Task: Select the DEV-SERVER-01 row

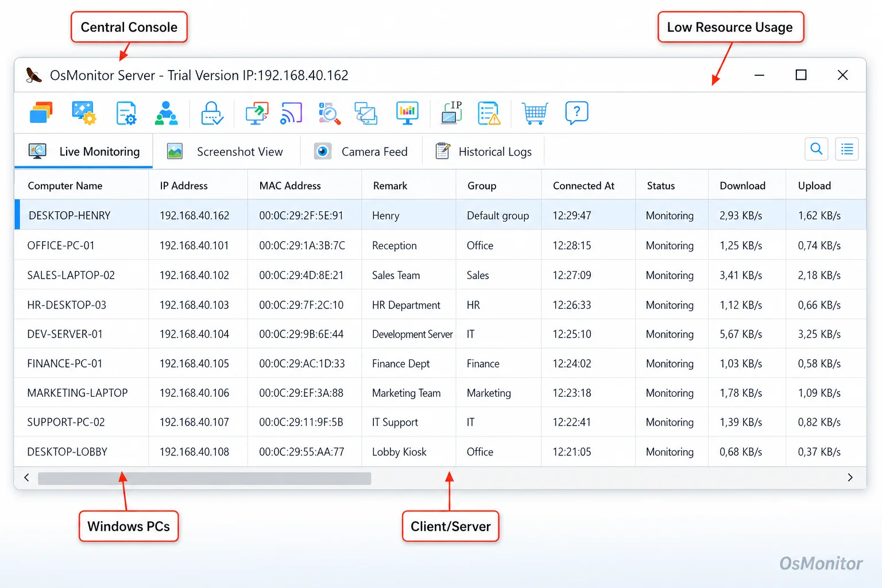Action: pos(440,334)
